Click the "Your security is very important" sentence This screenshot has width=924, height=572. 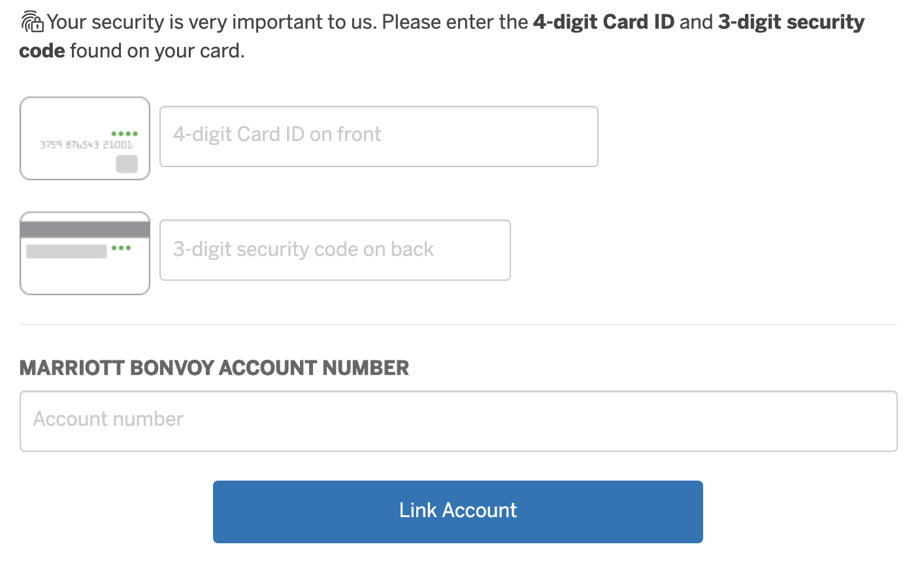tap(212, 22)
